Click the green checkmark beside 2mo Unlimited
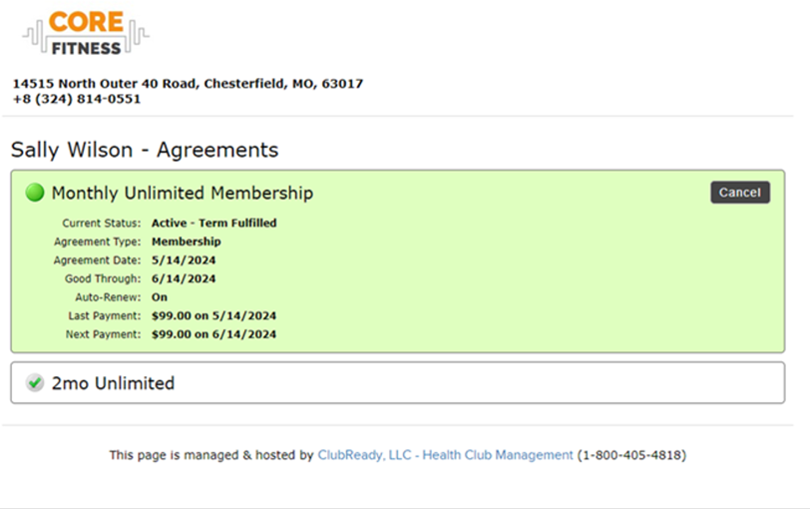Viewport: 812px width, 513px height. pyautogui.click(x=35, y=383)
